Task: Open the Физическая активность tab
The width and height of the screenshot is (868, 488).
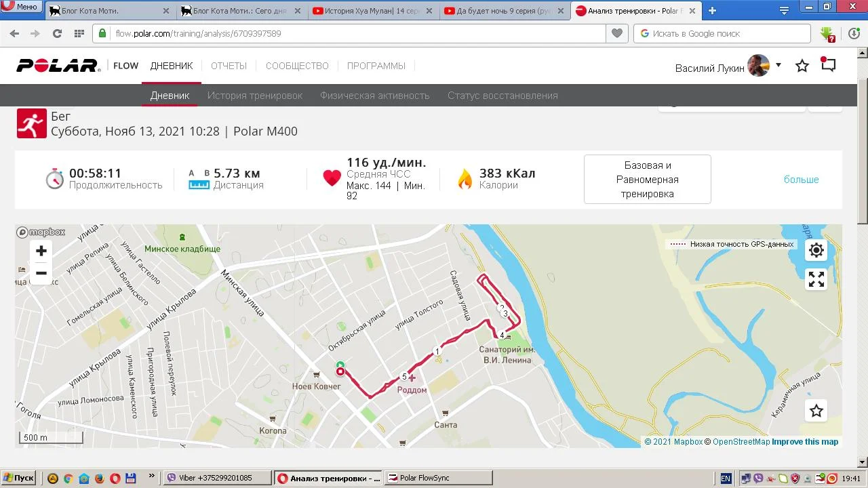Action: 375,96
